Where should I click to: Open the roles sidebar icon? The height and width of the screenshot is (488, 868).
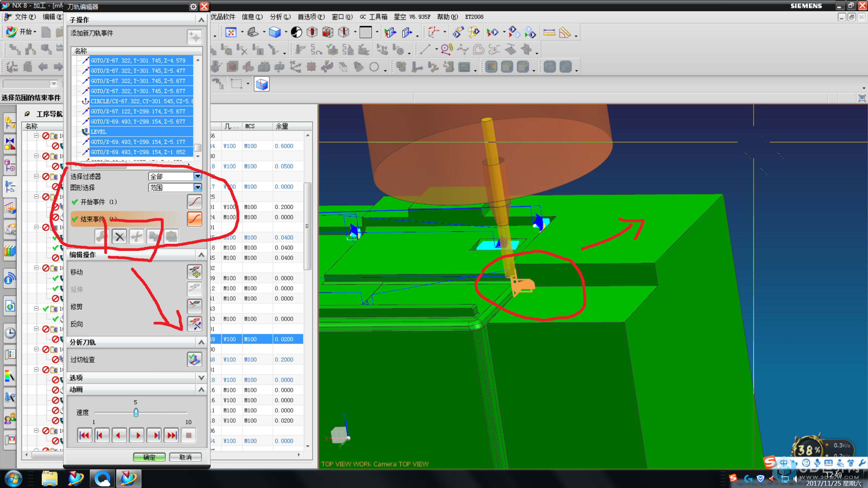(10, 419)
